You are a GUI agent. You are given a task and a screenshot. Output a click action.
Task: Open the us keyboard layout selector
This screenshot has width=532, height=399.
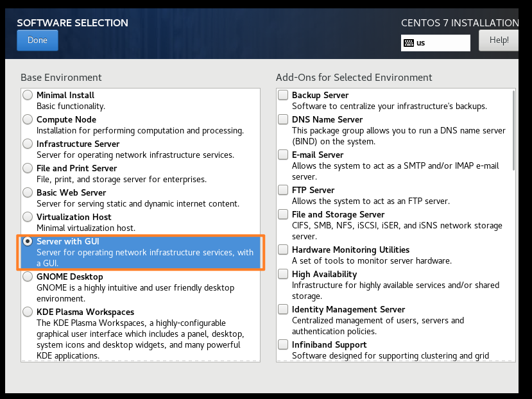coord(436,43)
